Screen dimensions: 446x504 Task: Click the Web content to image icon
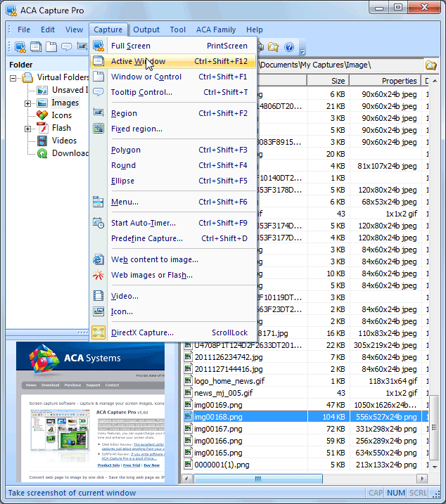tap(98, 259)
